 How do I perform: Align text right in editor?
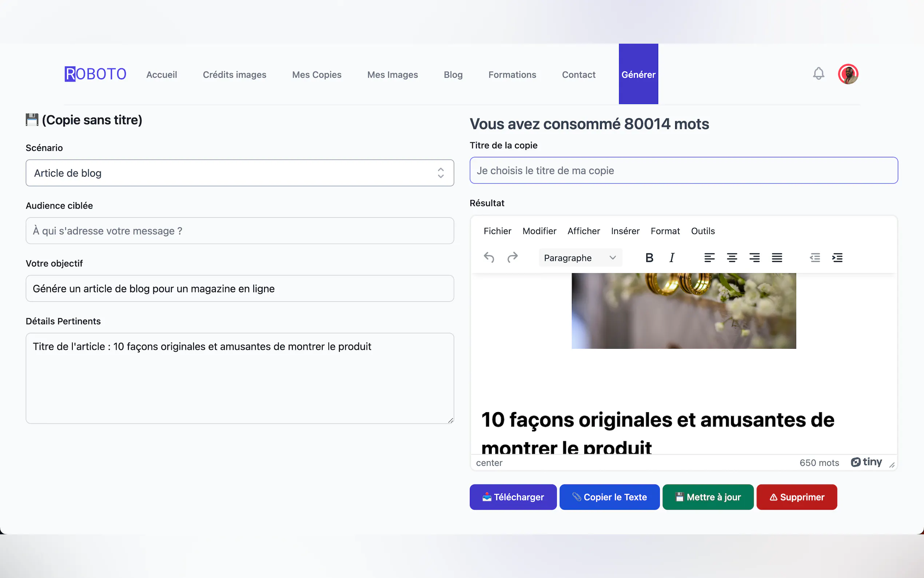tap(754, 258)
